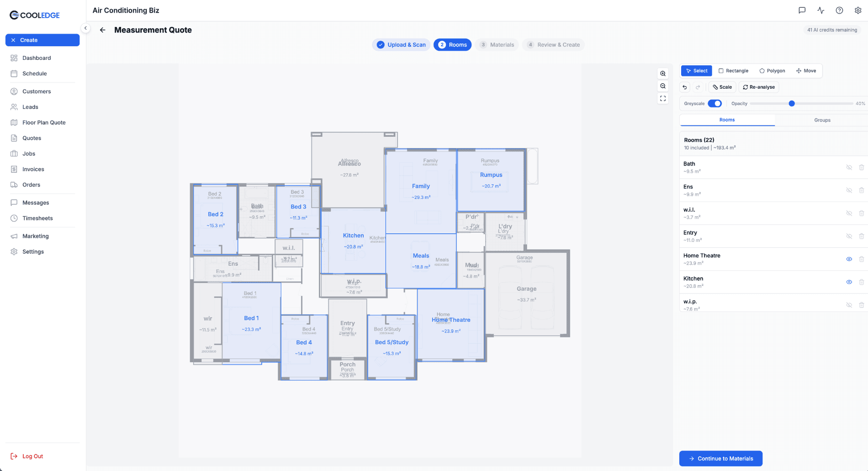Open the Materials step
868x471 pixels.
pos(497,44)
